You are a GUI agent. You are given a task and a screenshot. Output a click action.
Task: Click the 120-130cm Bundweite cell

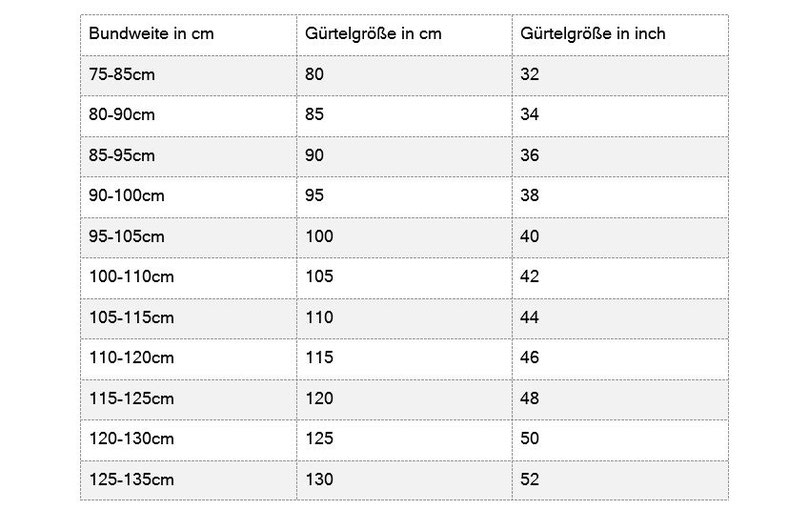tap(129, 440)
